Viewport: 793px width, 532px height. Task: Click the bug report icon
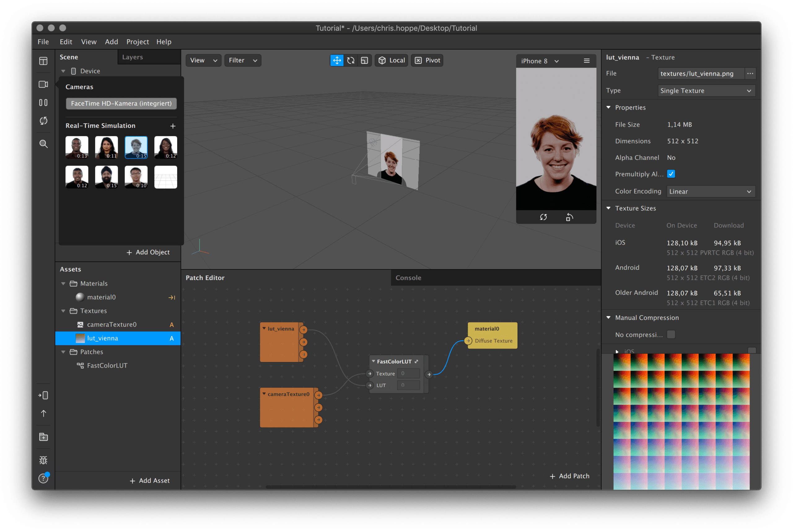point(43,460)
